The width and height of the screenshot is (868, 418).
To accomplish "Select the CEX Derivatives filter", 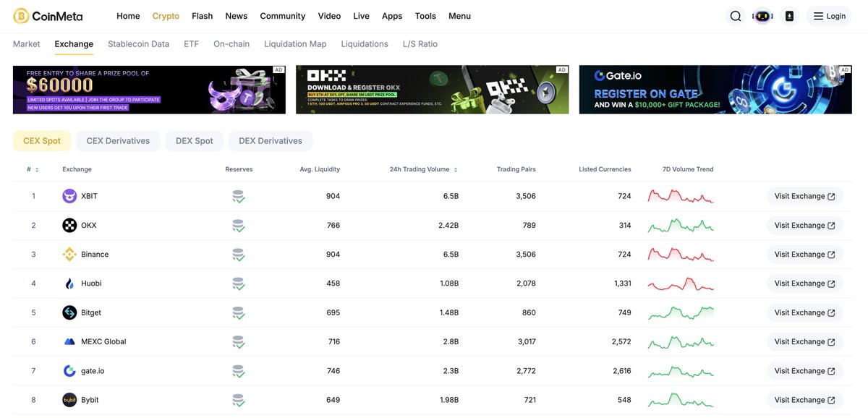I will point(118,141).
